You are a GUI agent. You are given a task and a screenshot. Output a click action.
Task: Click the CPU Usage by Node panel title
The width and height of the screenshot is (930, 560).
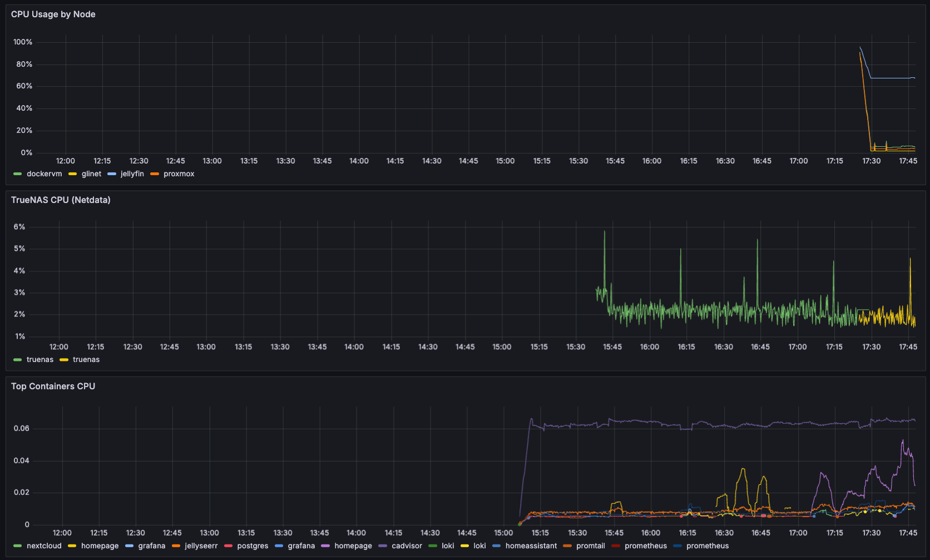pyautogui.click(x=53, y=14)
